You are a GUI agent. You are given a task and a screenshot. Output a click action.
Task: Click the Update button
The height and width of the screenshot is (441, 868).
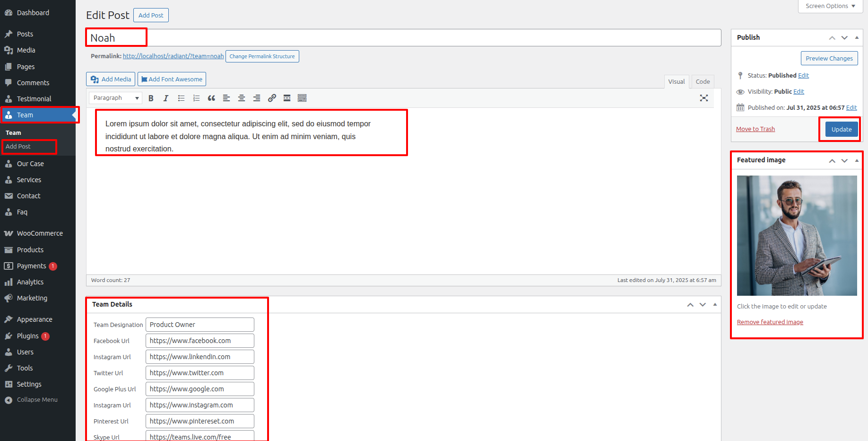[841, 129]
